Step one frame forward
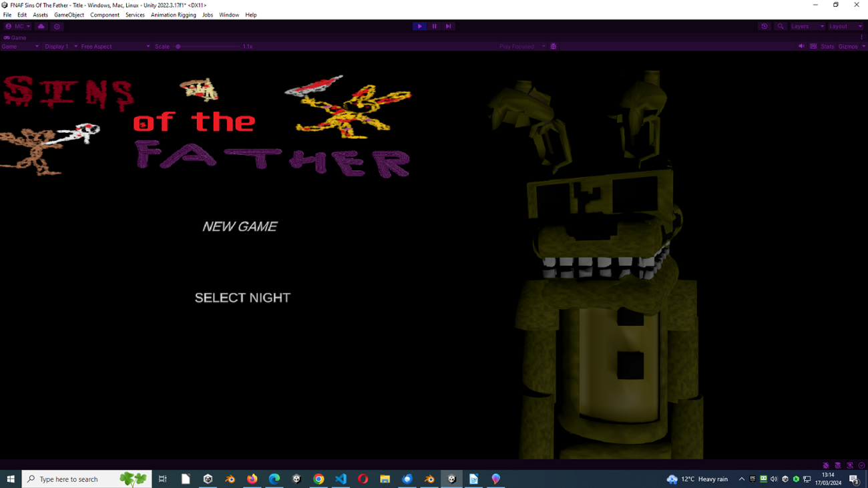Screen dimensions: 868x488 [x=448, y=26]
